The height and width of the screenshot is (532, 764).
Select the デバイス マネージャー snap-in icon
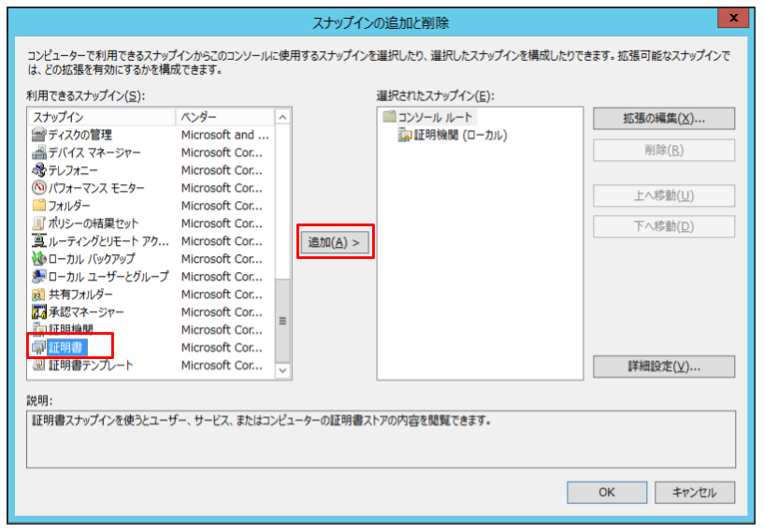[38, 152]
